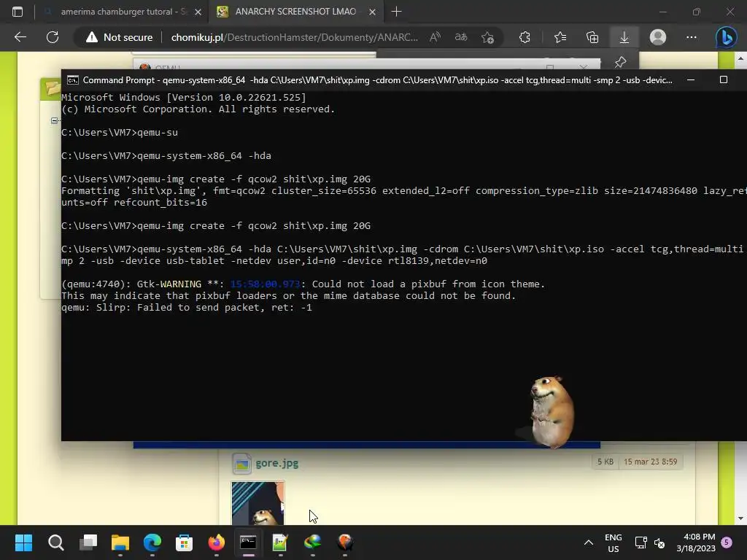
Task: Click the Not secure site warning
Action: click(x=119, y=37)
